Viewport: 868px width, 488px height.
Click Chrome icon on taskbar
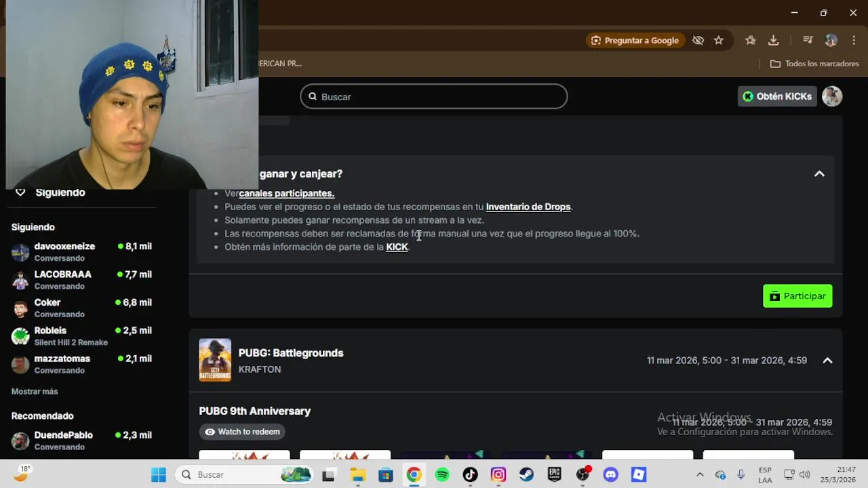coord(414,474)
